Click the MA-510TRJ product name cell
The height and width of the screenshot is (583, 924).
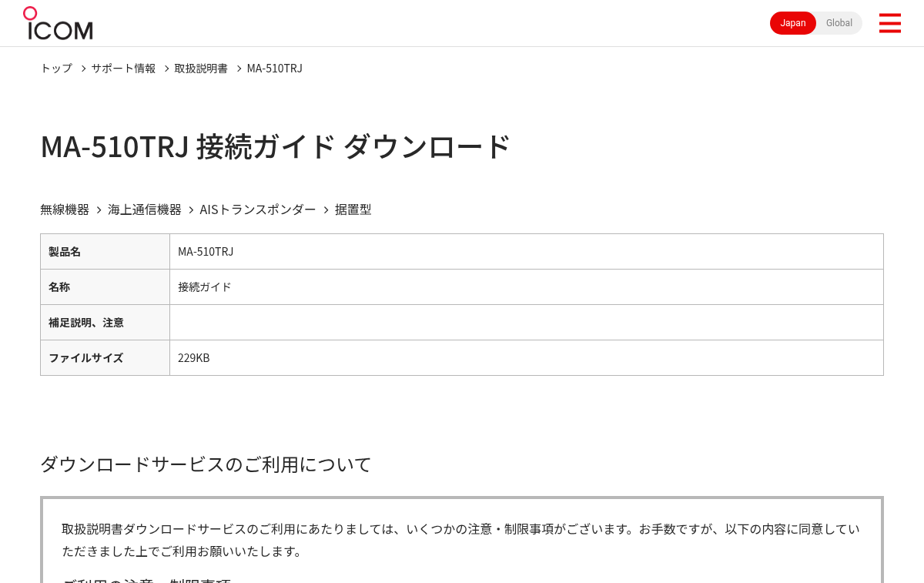point(527,252)
